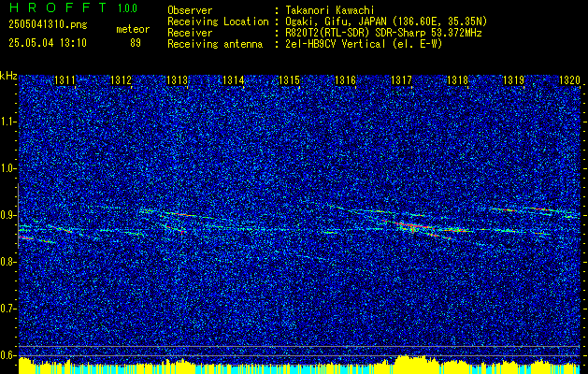
Task: Click the 0.7 kHz axis label
Action: coord(7,309)
